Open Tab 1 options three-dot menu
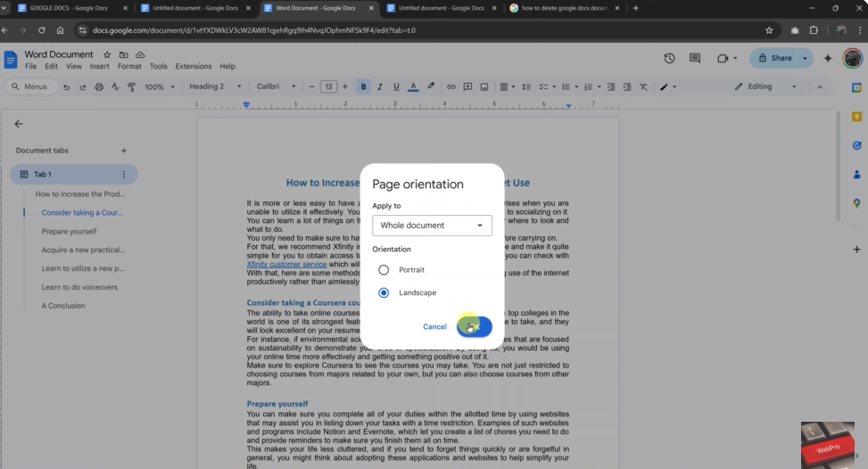868x469 pixels. [x=123, y=174]
